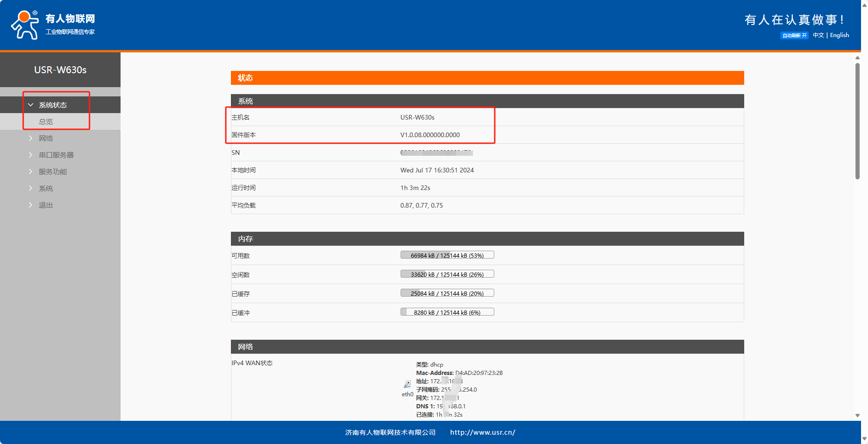Expand the 网络 sidebar section
Image resolution: width=868 pixels, height=444 pixels.
45,139
